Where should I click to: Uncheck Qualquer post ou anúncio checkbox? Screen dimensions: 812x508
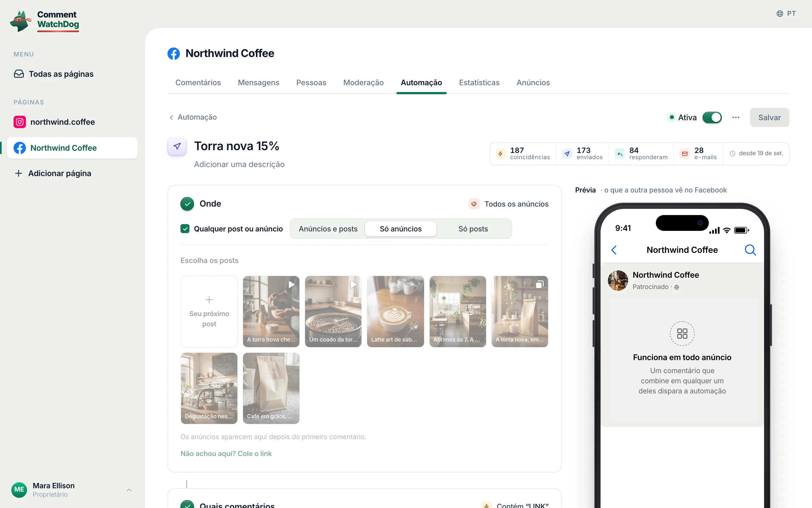185,229
